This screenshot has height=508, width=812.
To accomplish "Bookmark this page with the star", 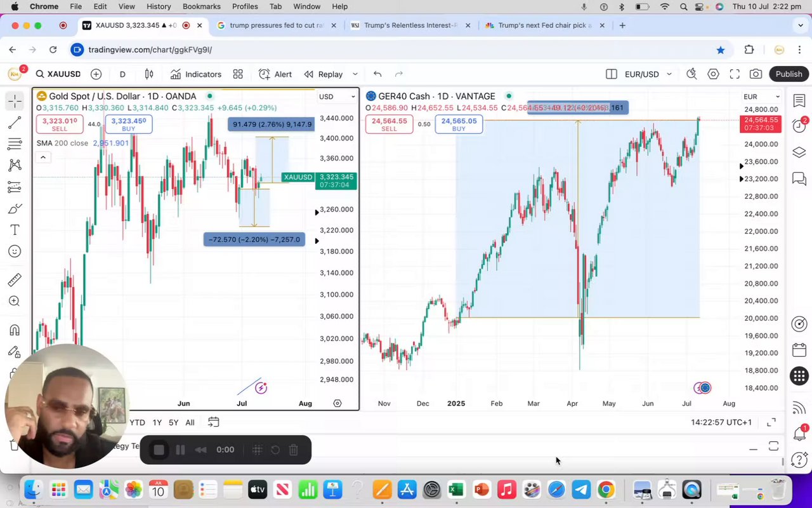I will pos(721,50).
